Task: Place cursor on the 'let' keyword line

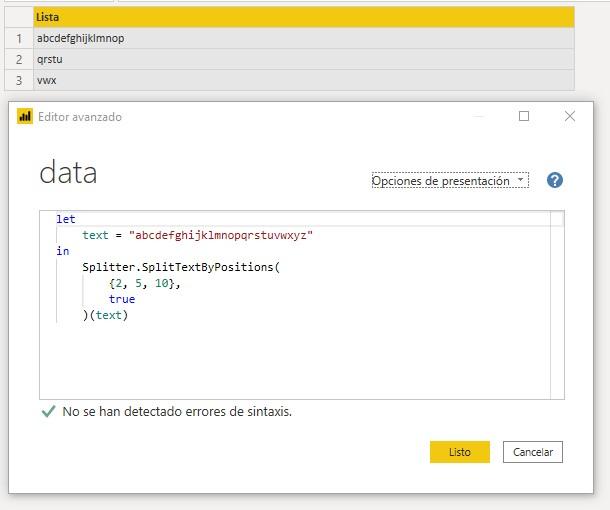Action: (x=66, y=219)
